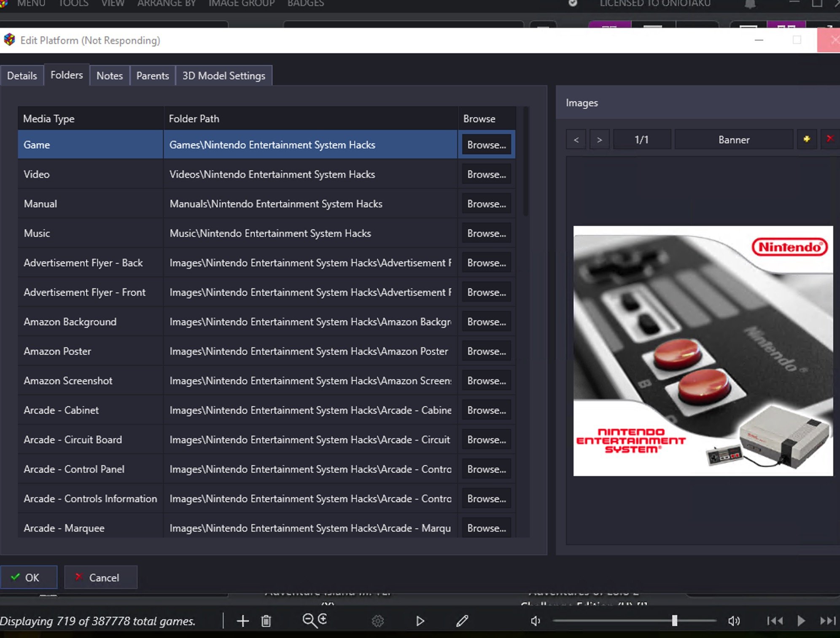
Task: Show previous image with left arrow
Action: [576, 139]
